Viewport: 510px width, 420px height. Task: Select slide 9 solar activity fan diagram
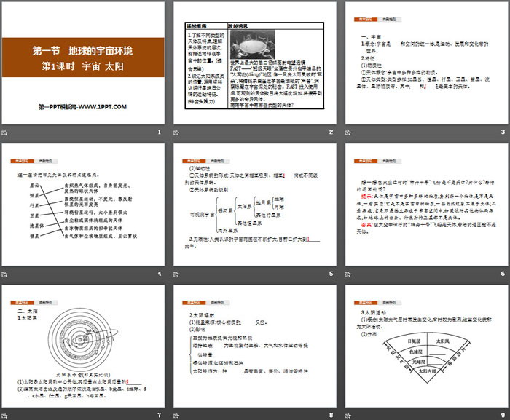[427, 346]
